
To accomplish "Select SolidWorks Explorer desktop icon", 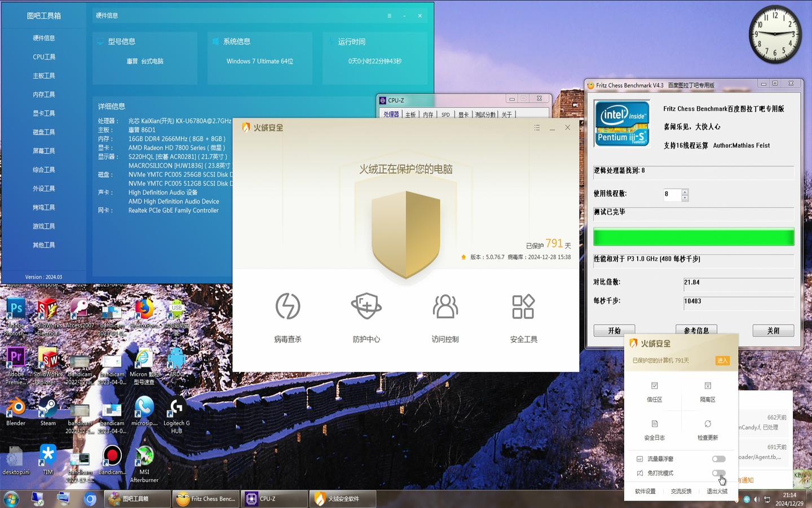I will pos(48,365).
